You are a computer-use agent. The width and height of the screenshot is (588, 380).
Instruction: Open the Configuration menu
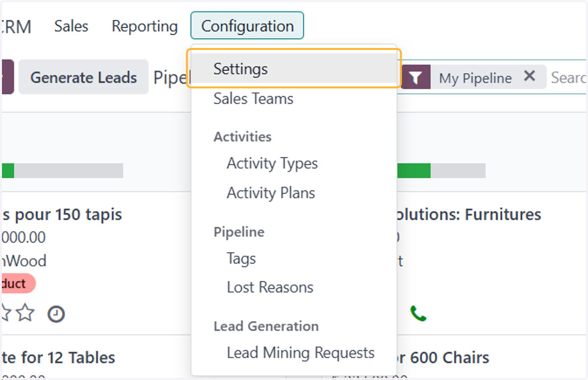[247, 26]
